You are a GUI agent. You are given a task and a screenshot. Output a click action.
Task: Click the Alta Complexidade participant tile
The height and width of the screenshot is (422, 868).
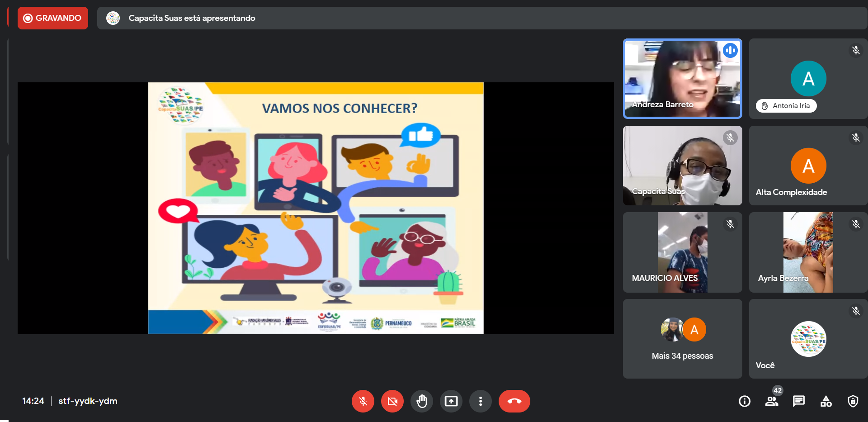tap(808, 166)
